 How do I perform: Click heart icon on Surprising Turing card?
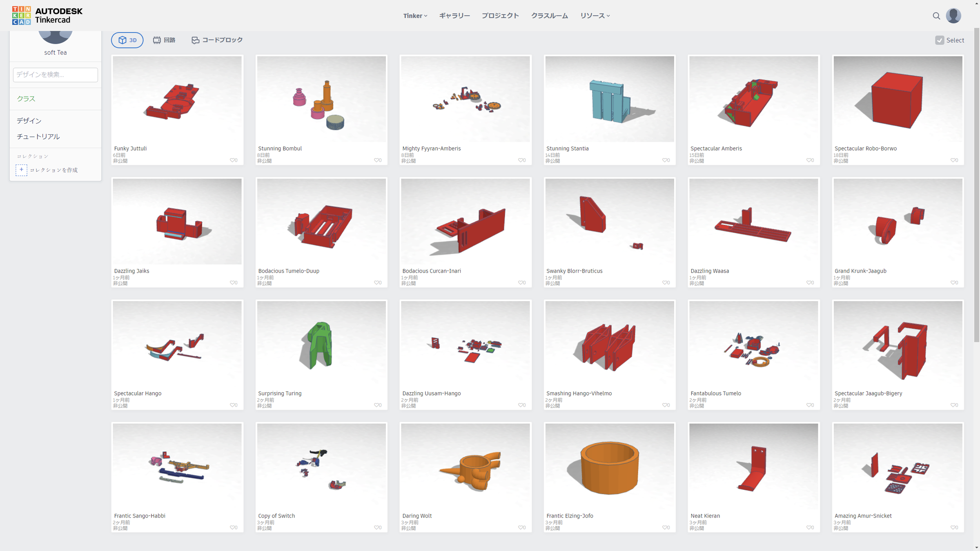(x=376, y=405)
